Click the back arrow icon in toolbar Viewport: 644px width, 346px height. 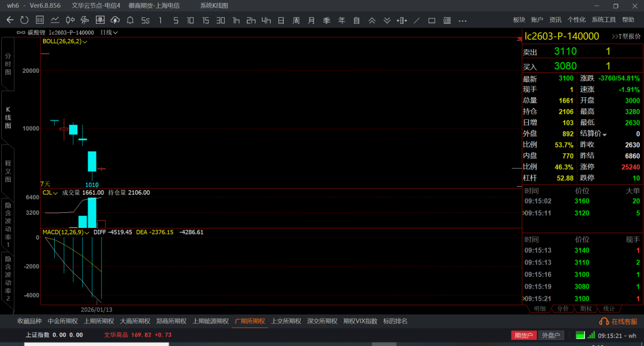coord(10,20)
